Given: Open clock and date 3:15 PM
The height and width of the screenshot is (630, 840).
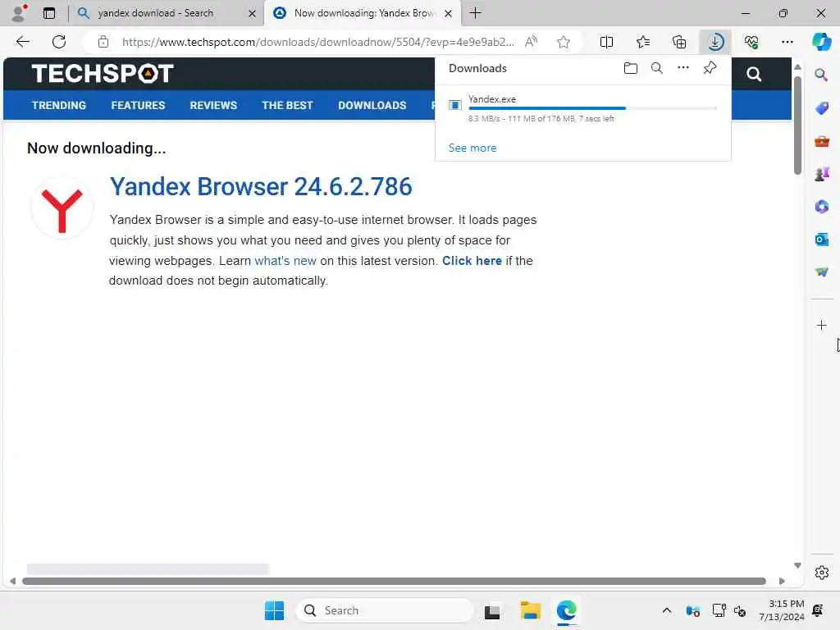Looking at the screenshot, I should [782, 610].
